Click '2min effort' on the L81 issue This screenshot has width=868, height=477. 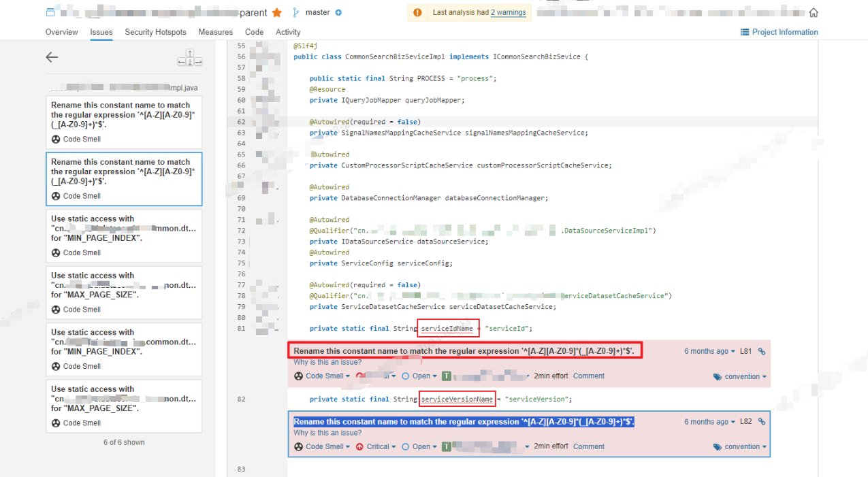(551, 376)
